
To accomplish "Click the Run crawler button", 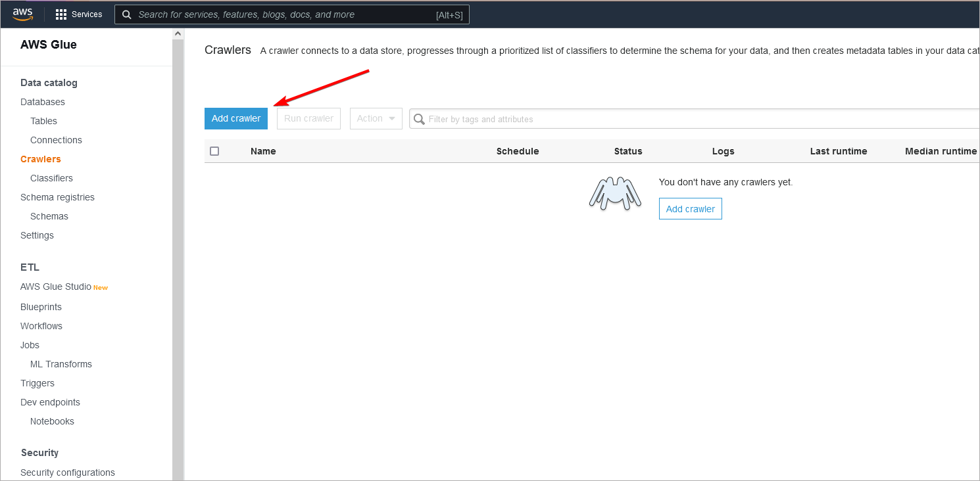I will click(x=308, y=118).
